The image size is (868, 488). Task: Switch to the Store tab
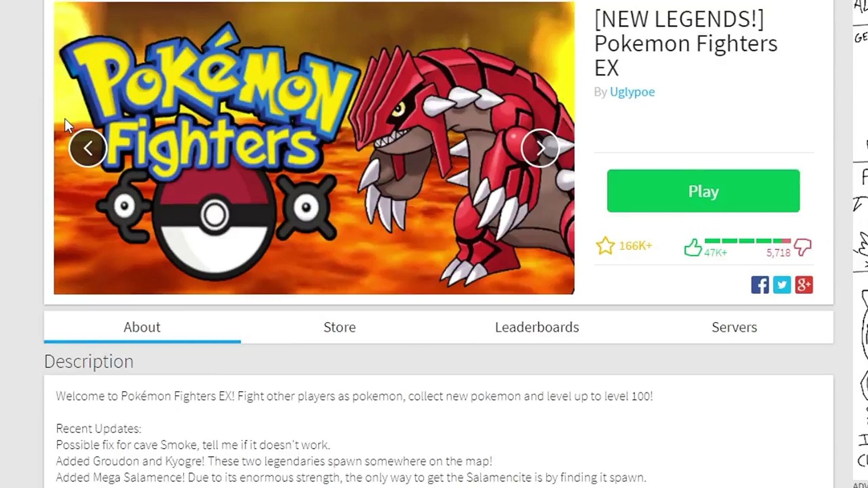[x=340, y=327]
